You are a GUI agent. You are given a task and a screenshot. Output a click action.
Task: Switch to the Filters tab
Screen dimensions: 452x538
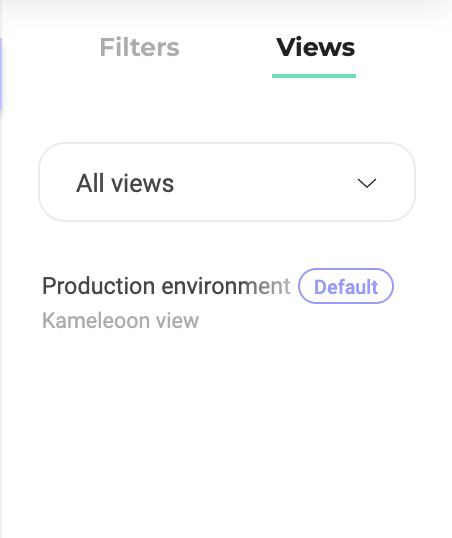click(139, 47)
